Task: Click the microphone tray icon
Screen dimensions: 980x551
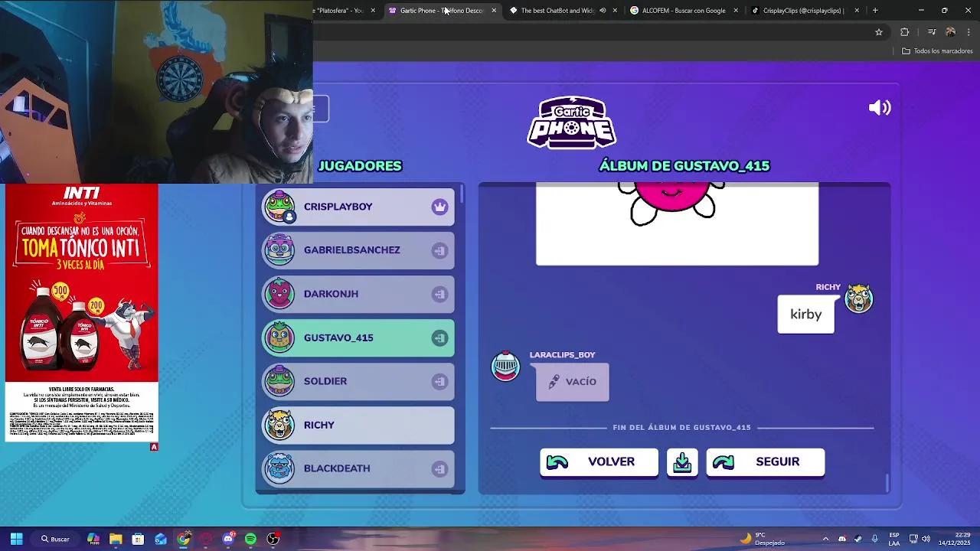Action: tap(874, 539)
